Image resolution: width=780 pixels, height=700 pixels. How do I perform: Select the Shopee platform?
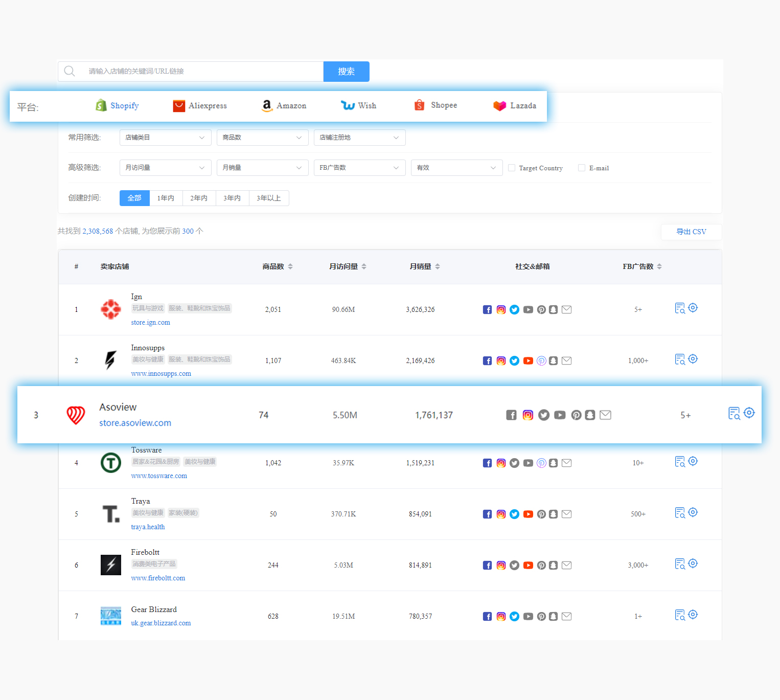tap(435, 105)
